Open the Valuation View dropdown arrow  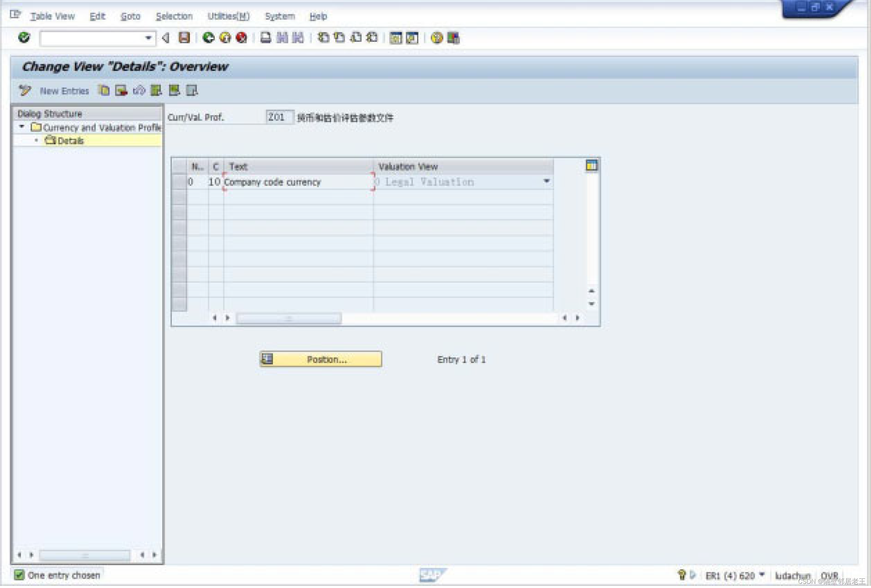[546, 181]
